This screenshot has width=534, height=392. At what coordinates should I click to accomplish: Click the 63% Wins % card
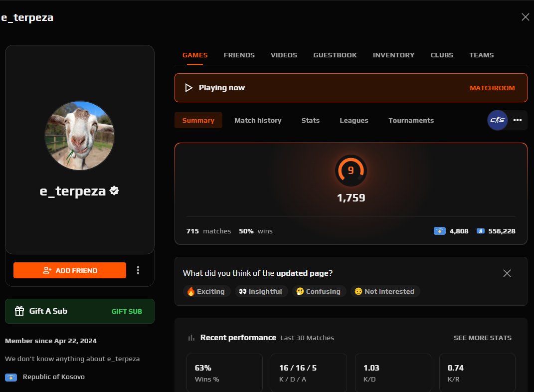224,373
